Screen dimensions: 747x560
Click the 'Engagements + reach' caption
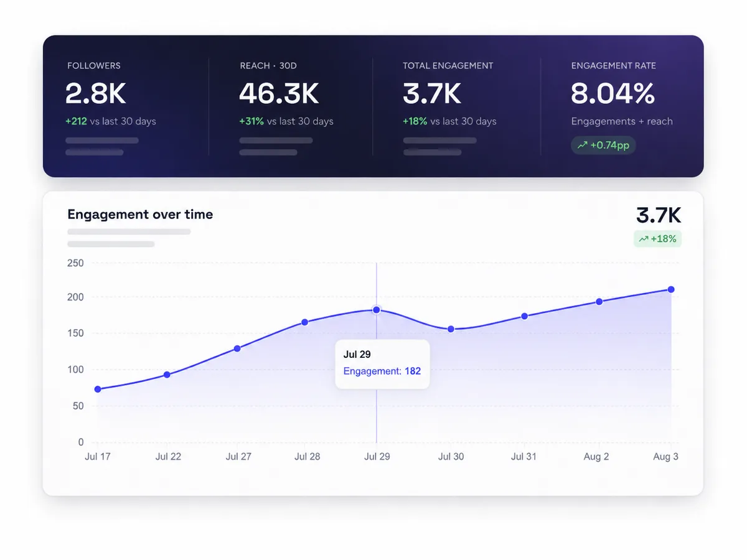pos(622,121)
